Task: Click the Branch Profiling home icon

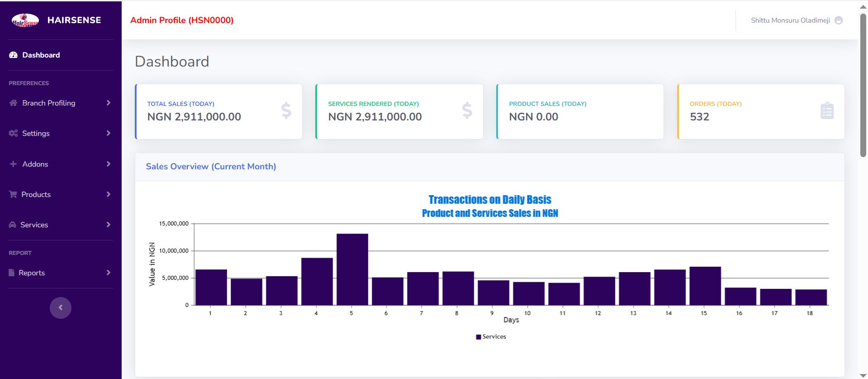Action: [13, 103]
